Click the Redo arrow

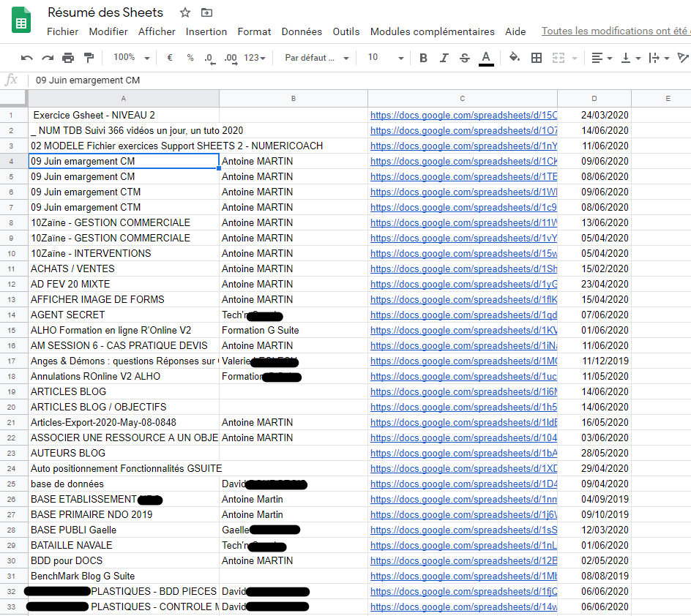[48, 58]
